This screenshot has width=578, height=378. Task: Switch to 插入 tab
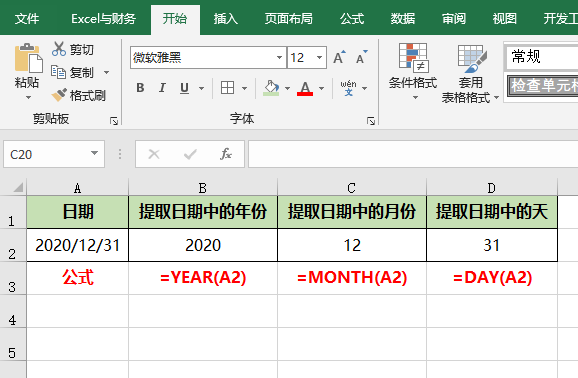pyautogui.click(x=226, y=18)
